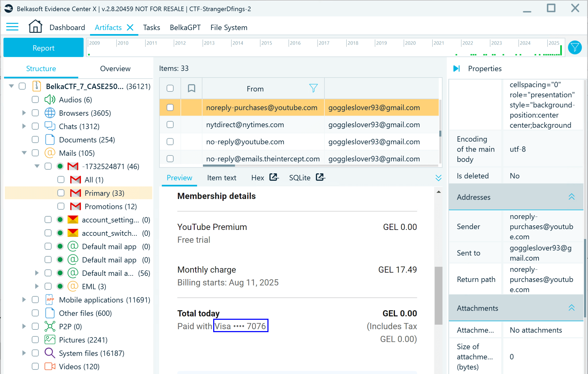This screenshot has width=588, height=374.
Task: Click the Other files page icon
Action: coord(50,313)
